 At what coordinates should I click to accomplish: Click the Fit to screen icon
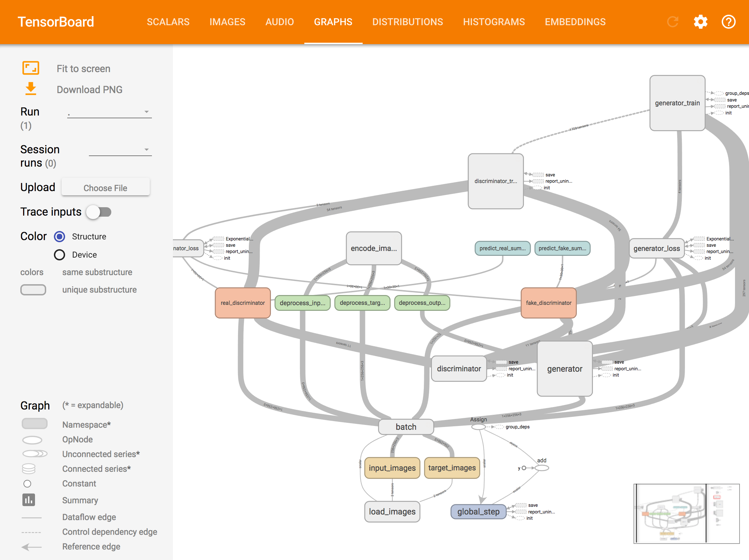31,68
